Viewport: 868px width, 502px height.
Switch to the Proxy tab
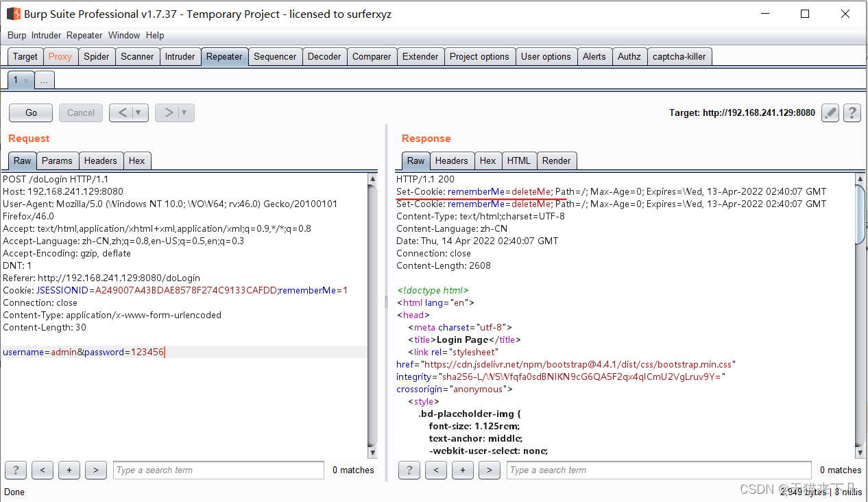(x=60, y=56)
